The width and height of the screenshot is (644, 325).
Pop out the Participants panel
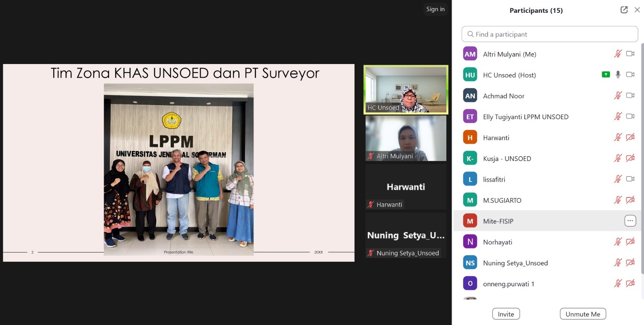pos(624,10)
